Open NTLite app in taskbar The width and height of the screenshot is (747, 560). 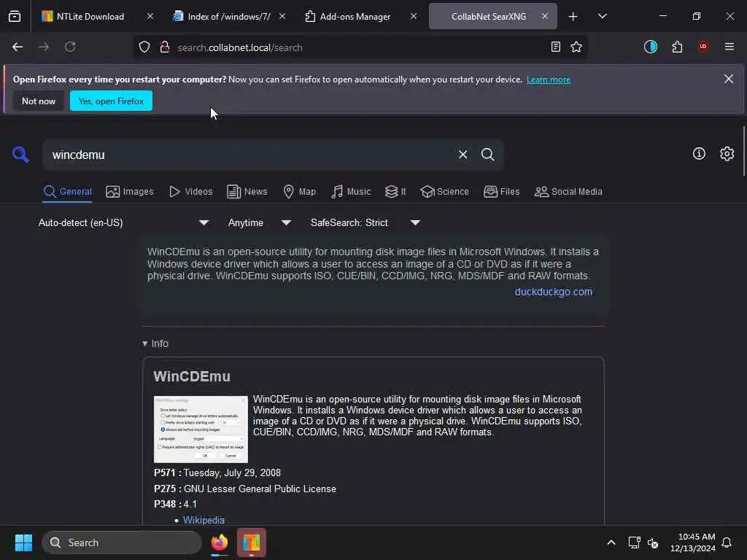click(252, 542)
